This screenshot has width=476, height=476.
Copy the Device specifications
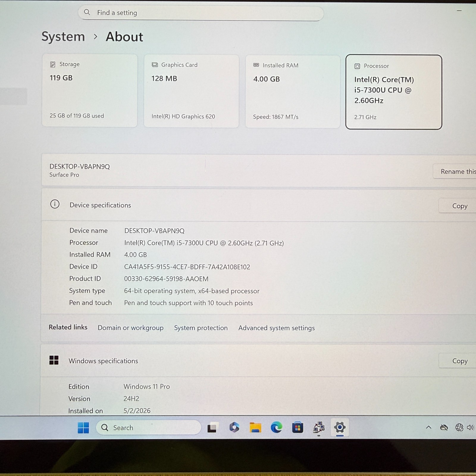(458, 206)
